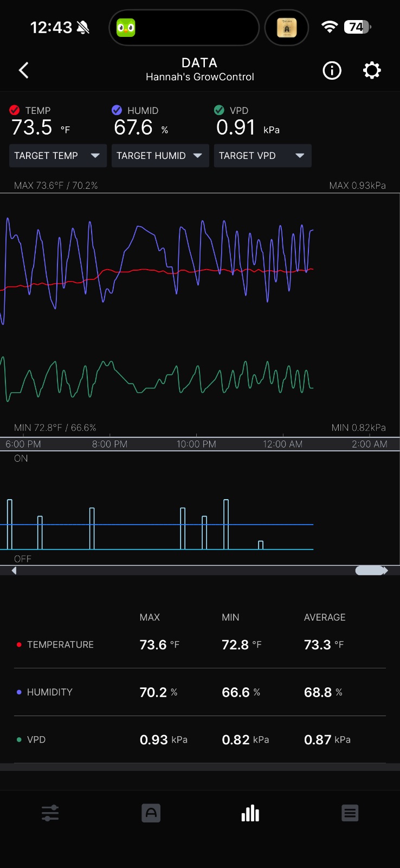Tap the VPD row label in table
400x868 pixels.
(x=36, y=740)
